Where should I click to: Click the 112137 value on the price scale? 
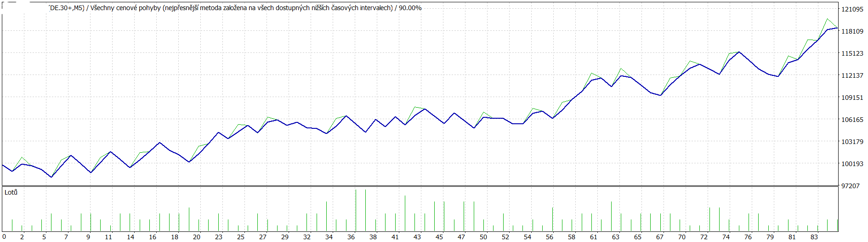(852, 75)
